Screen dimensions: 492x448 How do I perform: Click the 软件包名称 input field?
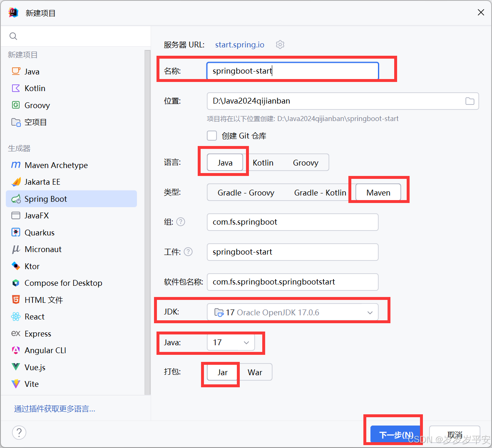[293, 282]
